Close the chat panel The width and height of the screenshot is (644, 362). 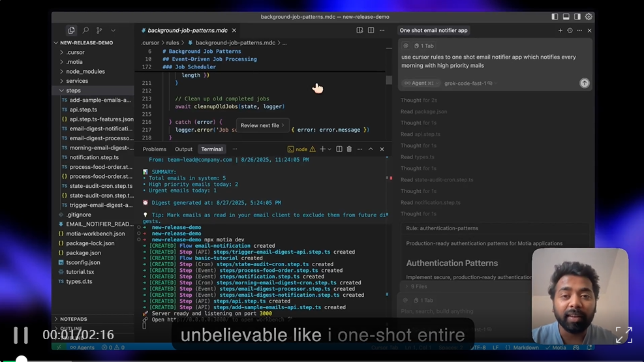(x=589, y=31)
